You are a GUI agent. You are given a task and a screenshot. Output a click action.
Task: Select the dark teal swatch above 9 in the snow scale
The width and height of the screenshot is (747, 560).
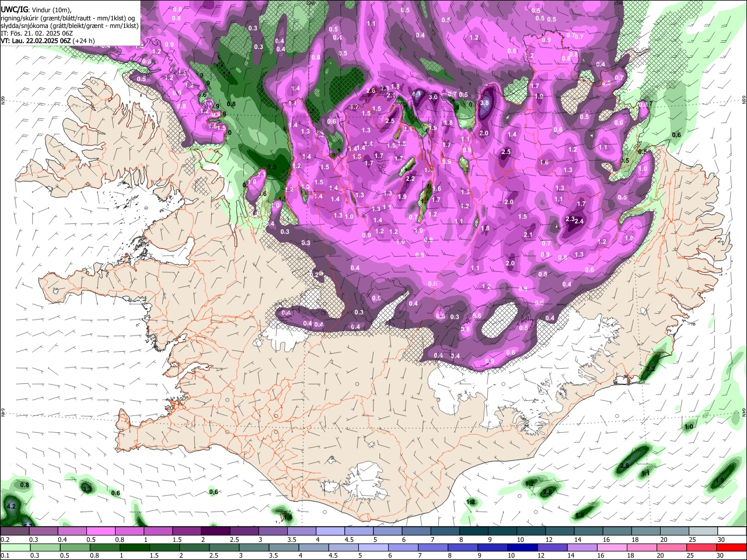pos(502,531)
